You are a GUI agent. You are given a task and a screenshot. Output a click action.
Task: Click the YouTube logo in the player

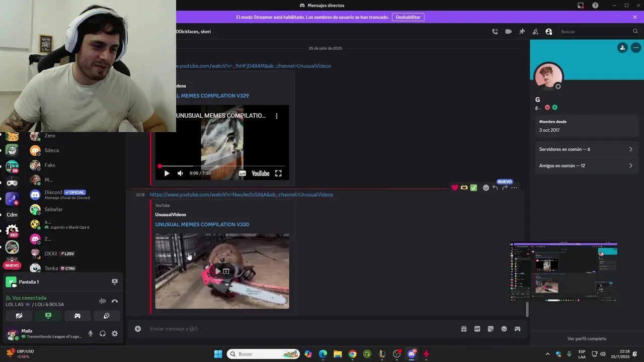coord(261,173)
